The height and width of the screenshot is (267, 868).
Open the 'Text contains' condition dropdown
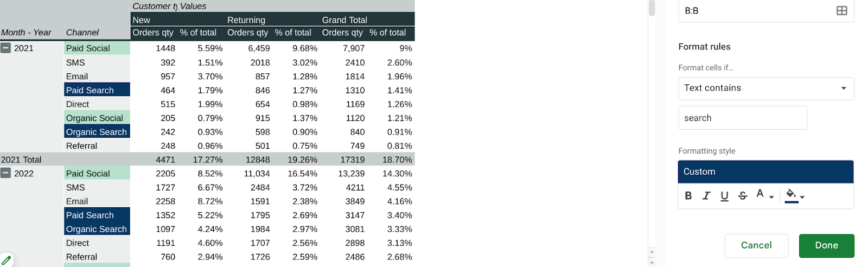pyautogui.click(x=766, y=88)
